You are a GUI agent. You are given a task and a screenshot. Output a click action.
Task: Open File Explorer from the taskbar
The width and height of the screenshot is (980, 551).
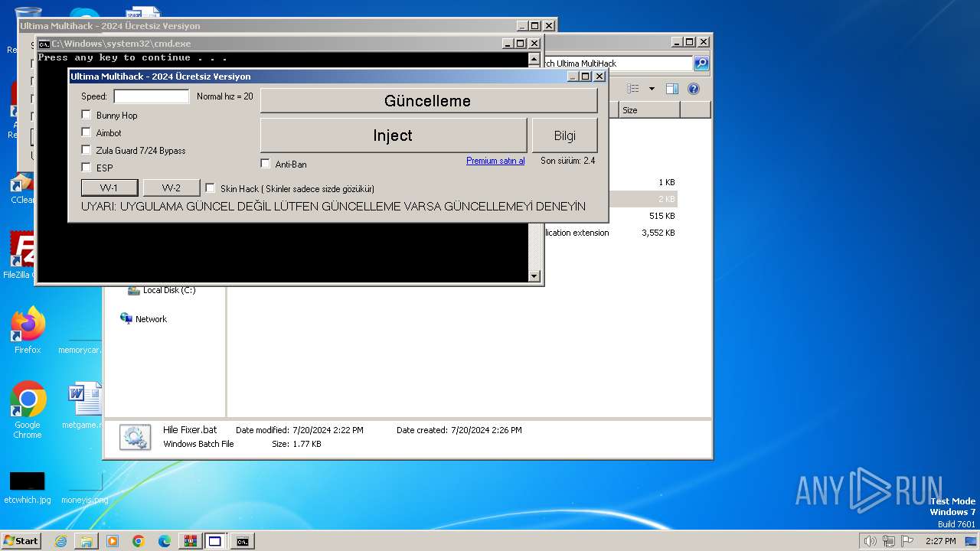click(86, 541)
